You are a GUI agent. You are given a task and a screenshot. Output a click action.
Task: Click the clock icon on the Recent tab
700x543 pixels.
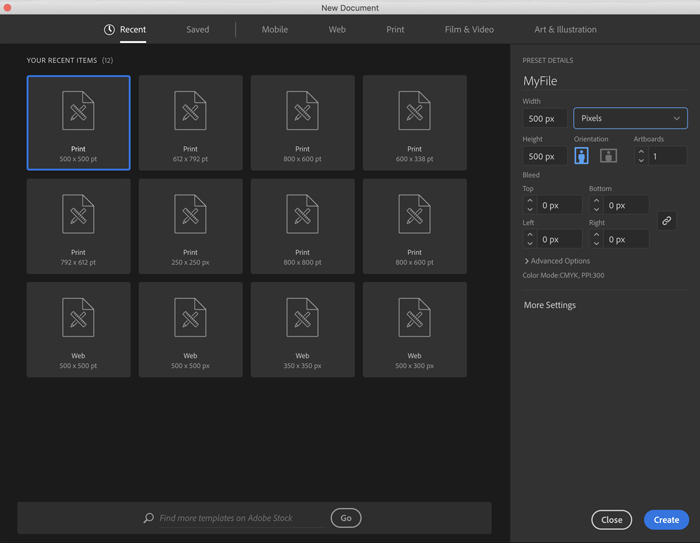tap(109, 30)
